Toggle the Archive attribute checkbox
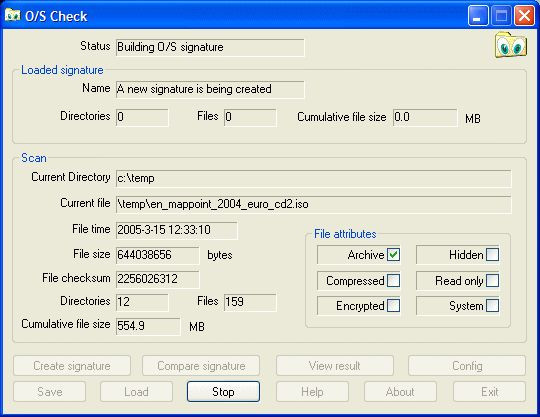 [393, 255]
